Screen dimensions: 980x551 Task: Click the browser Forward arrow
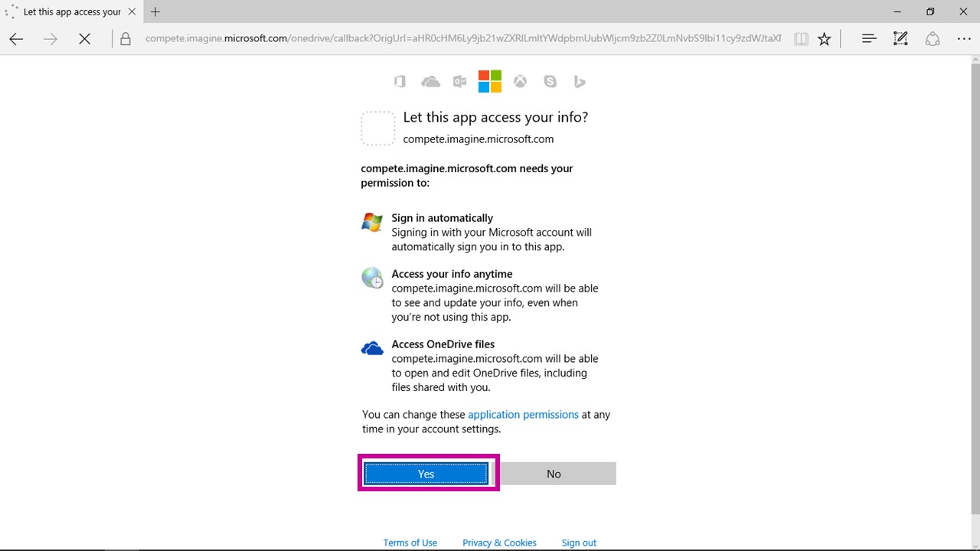[x=51, y=39]
